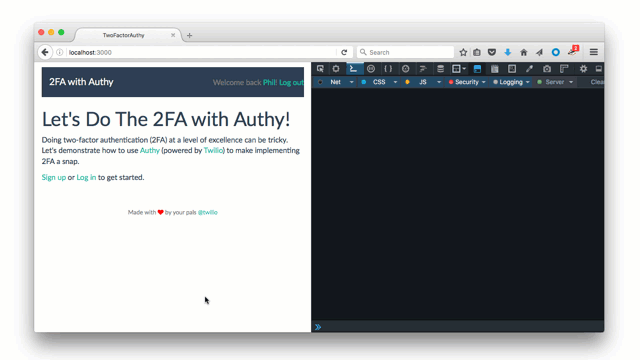Toggle page rulers icon

click(564, 69)
